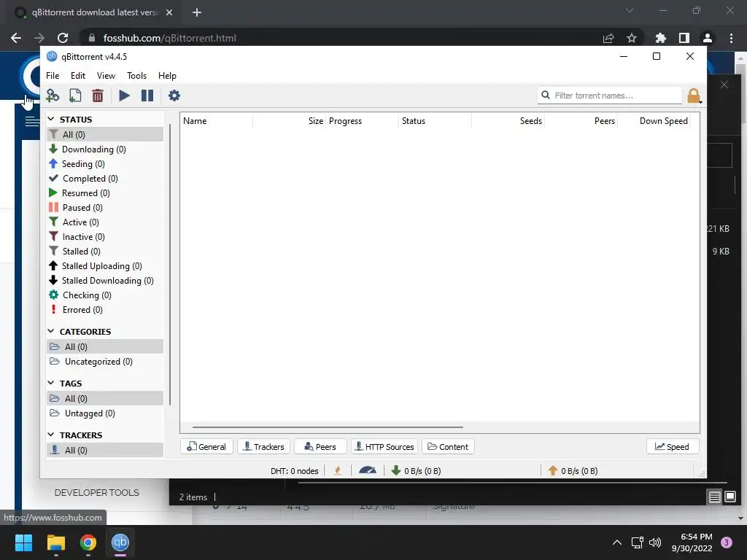Select the Inactive (0) filter
The image size is (747, 560).
[x=105, y=237]
